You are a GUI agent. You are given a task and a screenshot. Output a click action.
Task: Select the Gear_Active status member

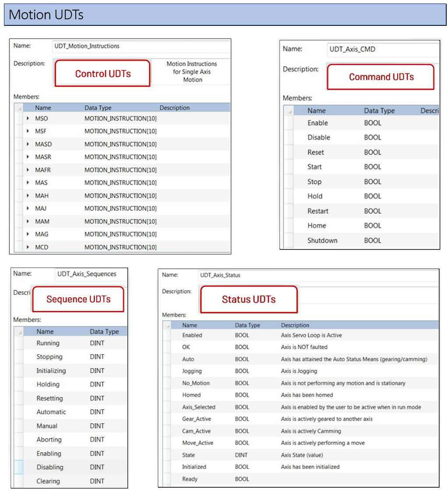pyautogui.click(x=196, y=419)
